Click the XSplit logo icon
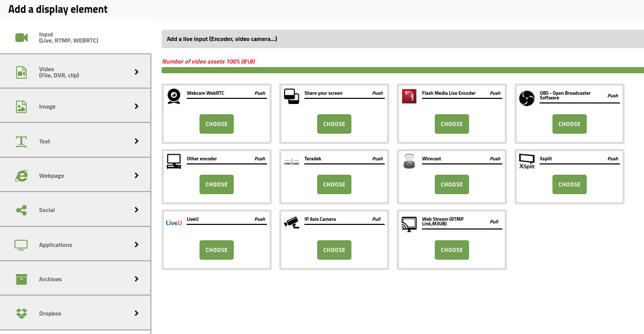Viewport: 644px width, 334px height. (527, 161)
